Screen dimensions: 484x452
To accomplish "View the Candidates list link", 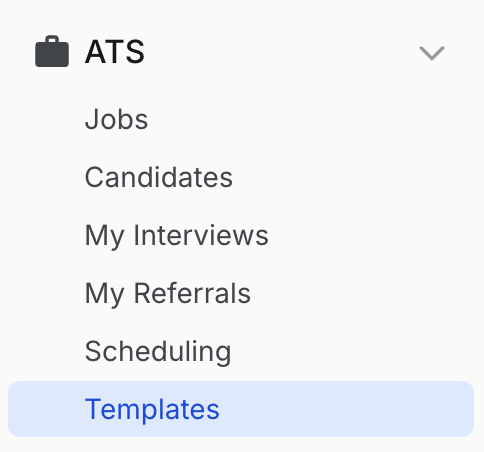I will tap(159, 177).
